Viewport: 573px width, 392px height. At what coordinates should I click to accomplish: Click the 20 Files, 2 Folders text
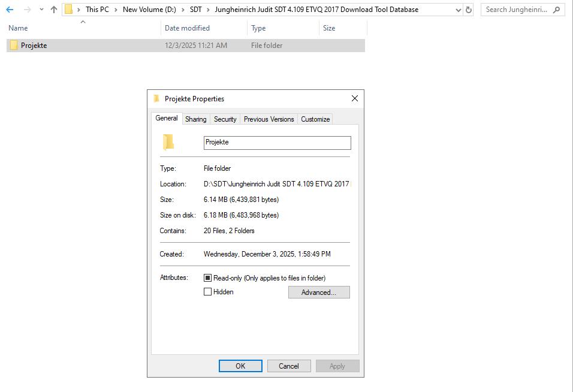point(229,231)
